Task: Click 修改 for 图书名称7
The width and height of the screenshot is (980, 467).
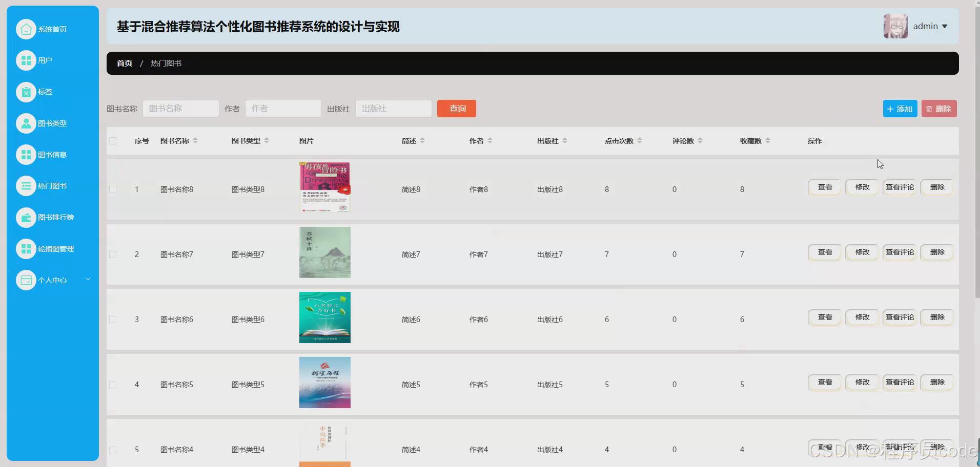Action: click(x=862, y=252)
